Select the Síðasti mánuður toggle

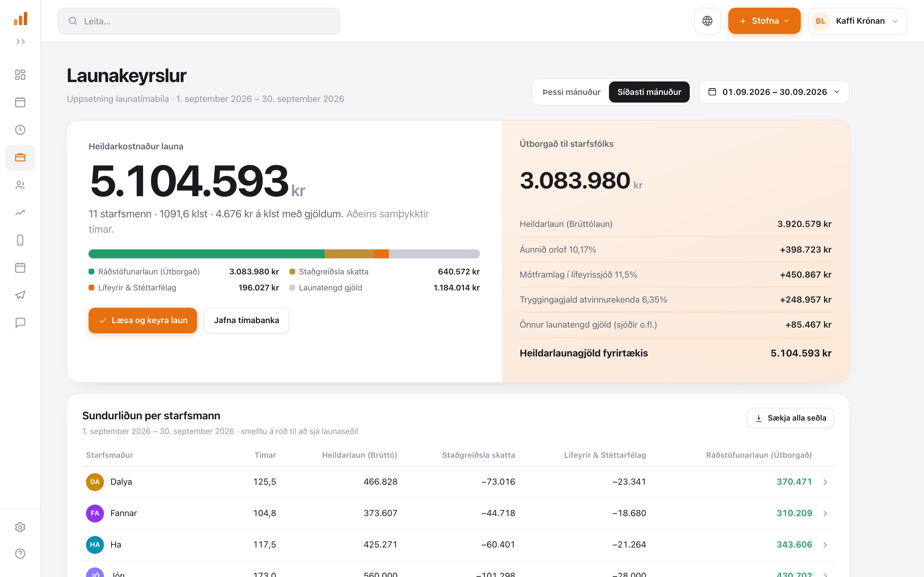click(x=649, y=92)
